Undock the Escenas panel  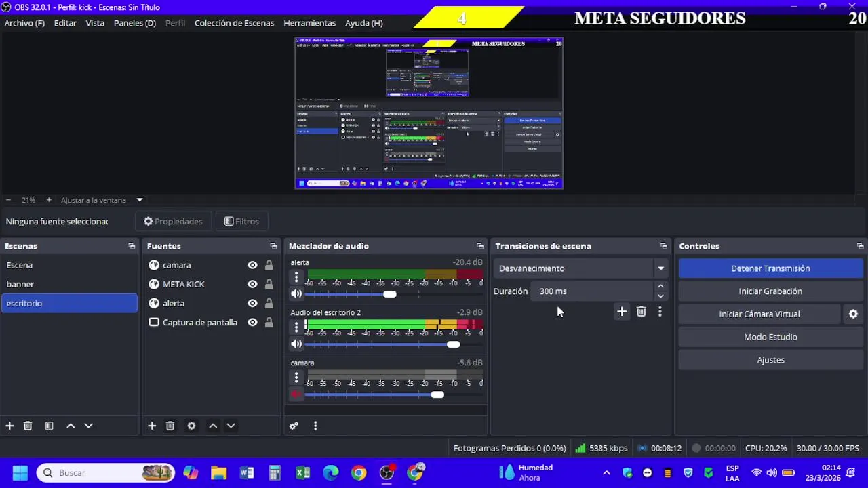coord(132,246)
